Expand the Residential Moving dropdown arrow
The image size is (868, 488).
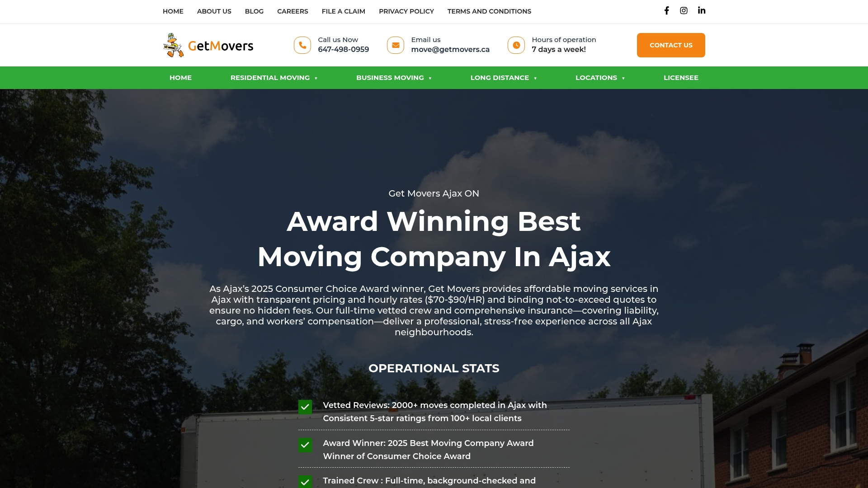[x=316, y=78]
